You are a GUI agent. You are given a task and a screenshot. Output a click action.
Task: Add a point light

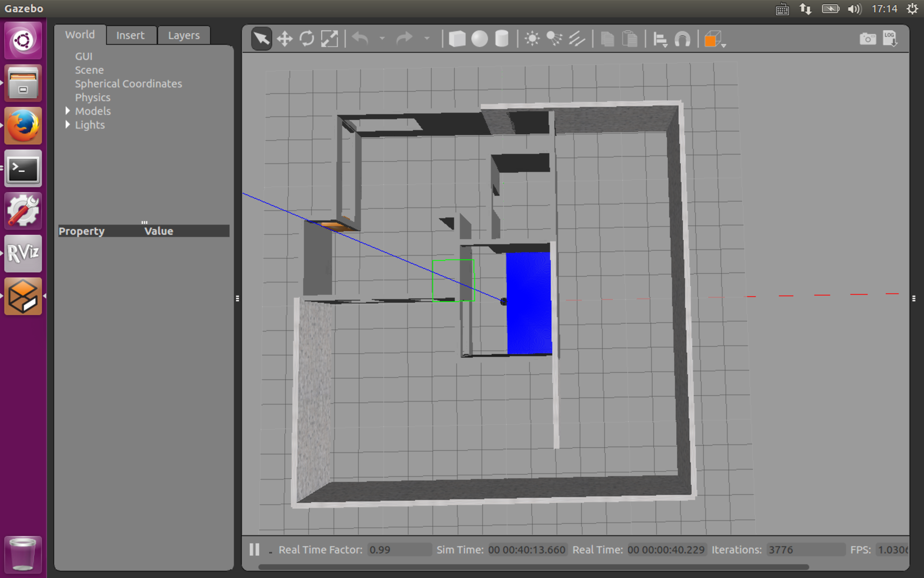pos(532,39)
